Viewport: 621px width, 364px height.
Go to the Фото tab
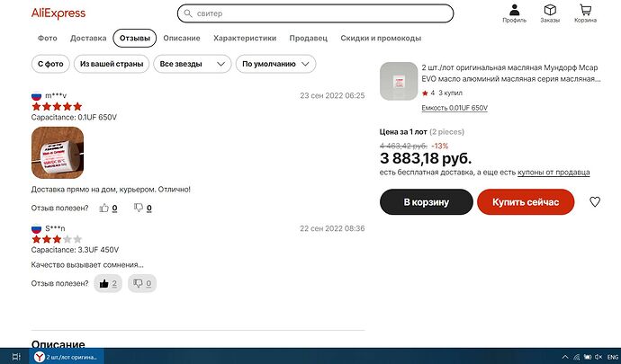(48, 39)
